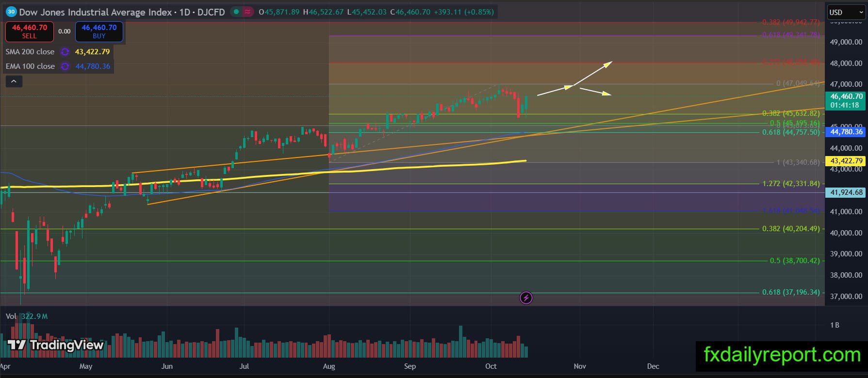868x378 pixels.
Task: Click the May label on time axis
Action: [x=86, y=366]
